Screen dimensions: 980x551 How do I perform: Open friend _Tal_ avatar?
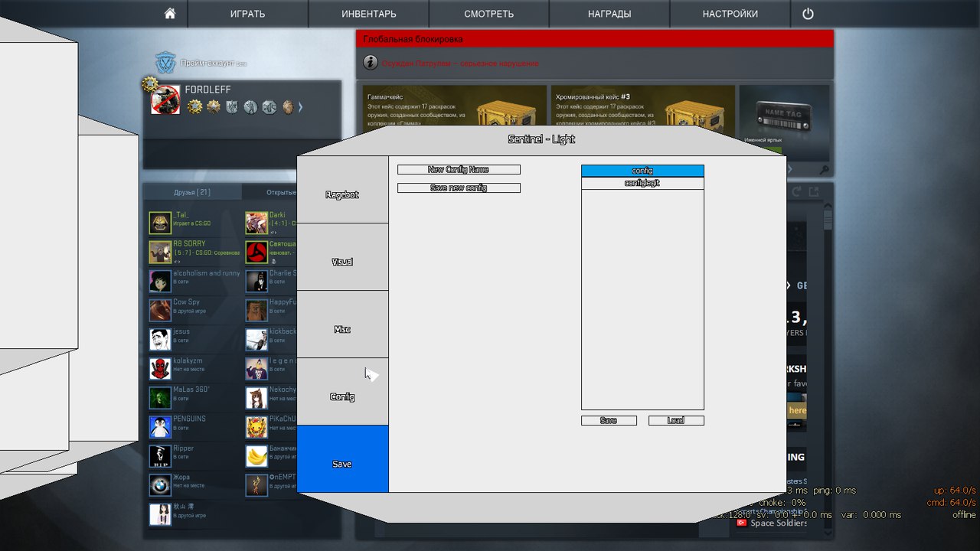pyautogui.click(x=160, y=223)
